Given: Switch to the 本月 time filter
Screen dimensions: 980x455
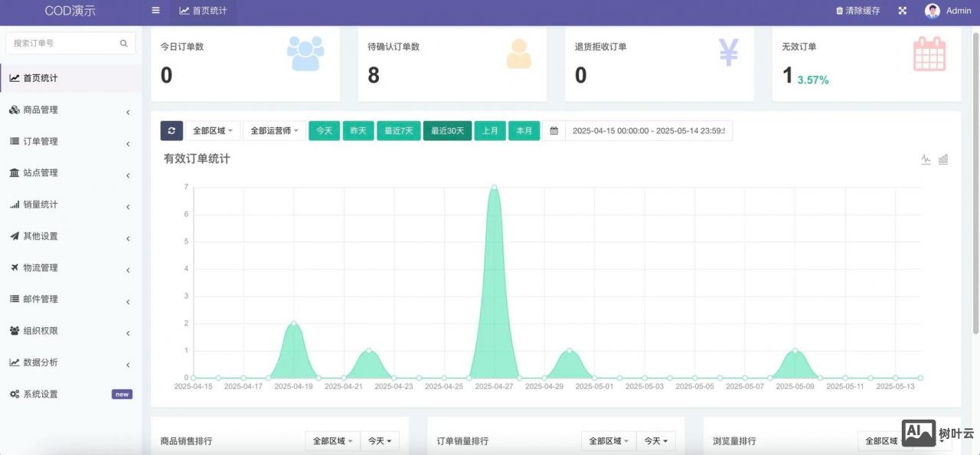Looking at the screenshot, I should coord(524,130).
